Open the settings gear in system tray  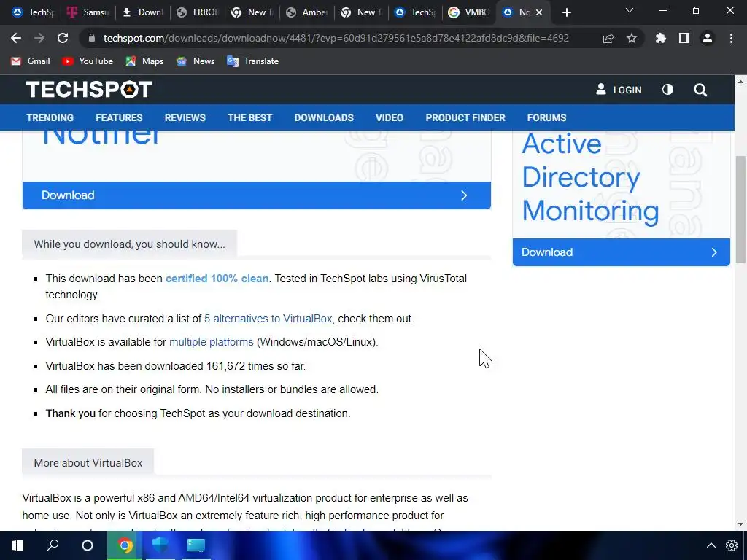click(732, 545)
